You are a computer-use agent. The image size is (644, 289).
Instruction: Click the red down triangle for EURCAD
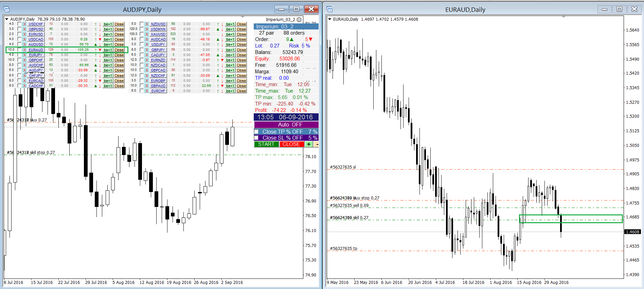click(x=100, y=81)
